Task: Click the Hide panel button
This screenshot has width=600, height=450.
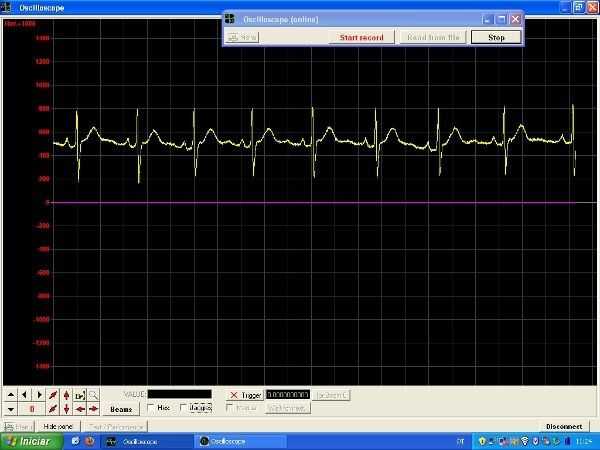Action: coord(58,427)
